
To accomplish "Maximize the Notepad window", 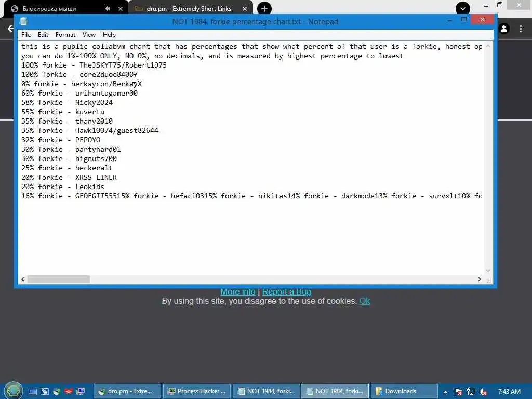I will [x=464, y=20].
